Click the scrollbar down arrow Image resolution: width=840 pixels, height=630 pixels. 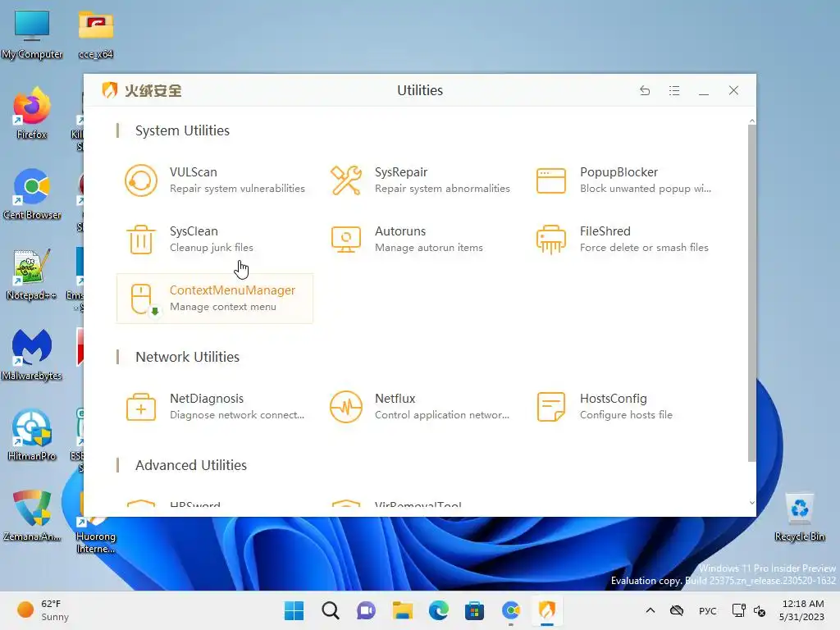pyautogui.click(x=751, y=503)
